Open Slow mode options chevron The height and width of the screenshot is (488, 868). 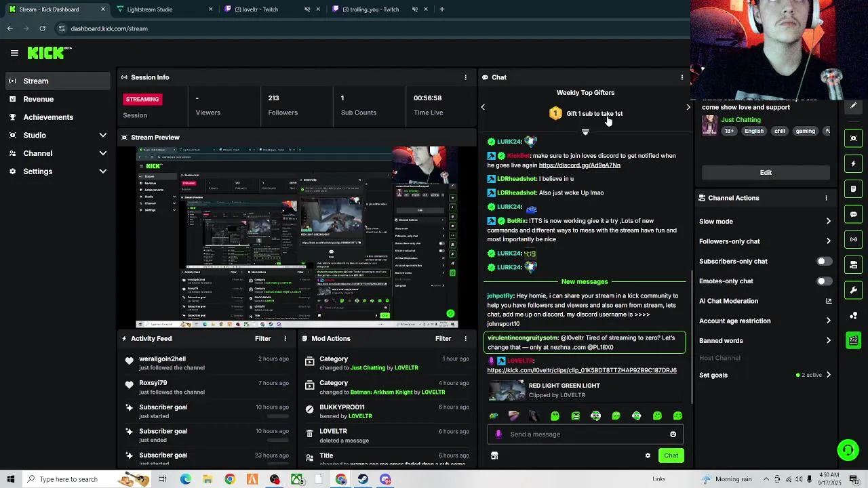pos(828,221)
